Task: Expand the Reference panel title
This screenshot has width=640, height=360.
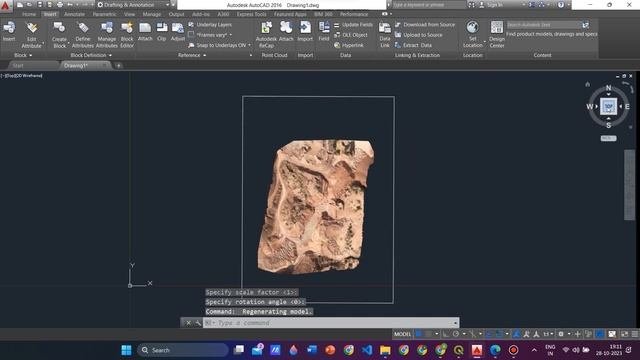Action: [192, 55]
